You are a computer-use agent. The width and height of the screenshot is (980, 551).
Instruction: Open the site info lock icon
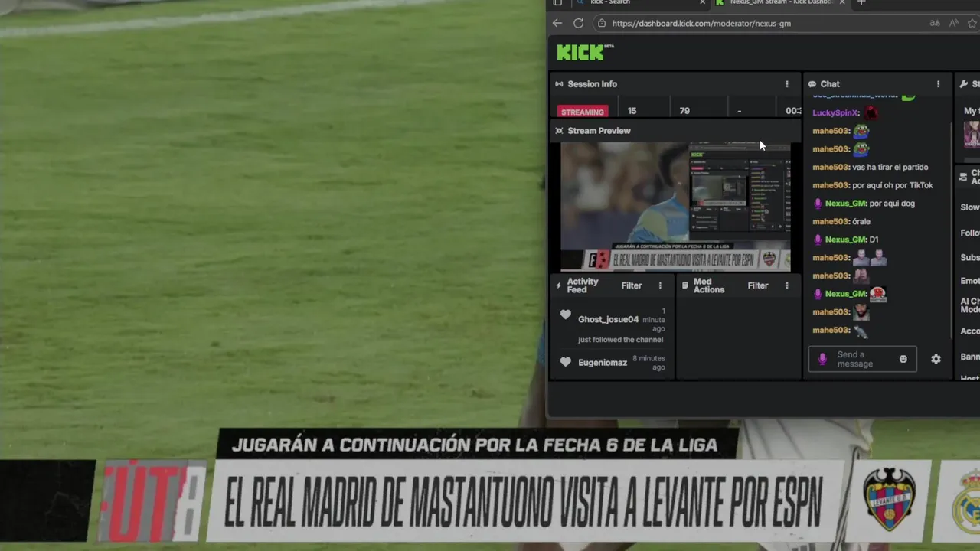(601, 23)
